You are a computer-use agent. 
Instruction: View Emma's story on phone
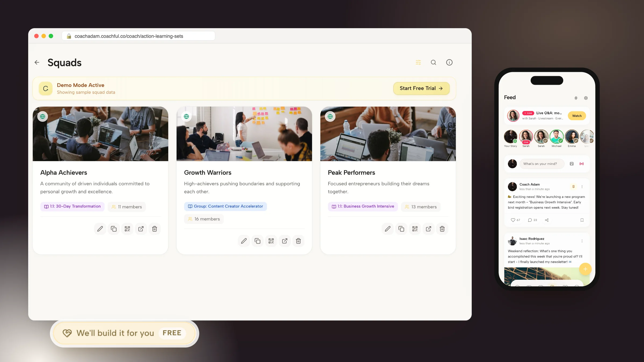[x=572, y=137]
